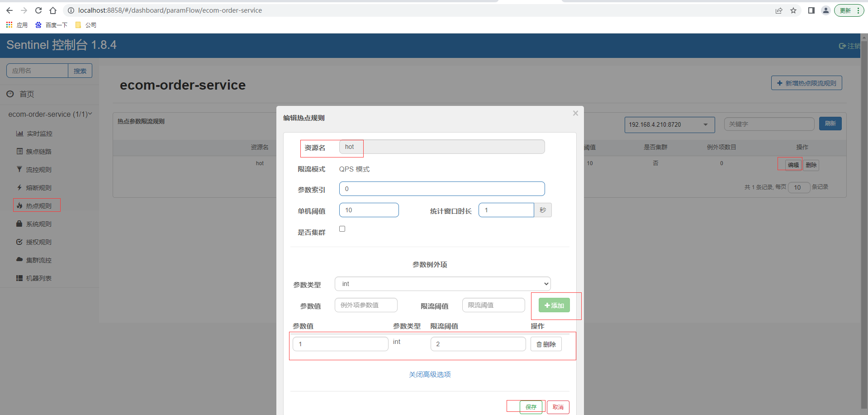Click the Sentinel 控制台 title
Screen dimensions: 868x415
[x=61, y=45]
